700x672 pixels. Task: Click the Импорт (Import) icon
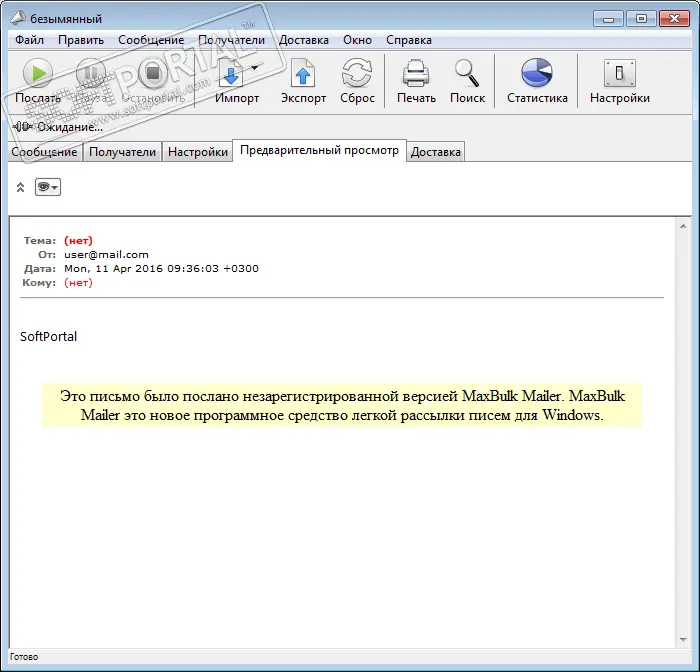point(232,74)
